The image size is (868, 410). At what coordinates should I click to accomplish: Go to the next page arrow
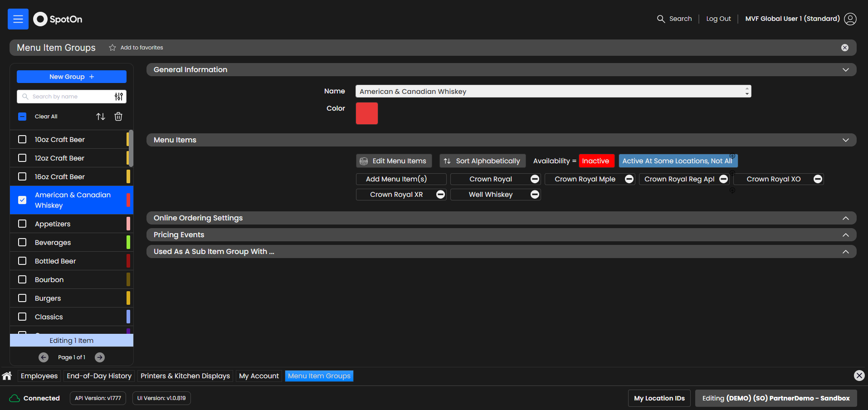click(100, 357)
